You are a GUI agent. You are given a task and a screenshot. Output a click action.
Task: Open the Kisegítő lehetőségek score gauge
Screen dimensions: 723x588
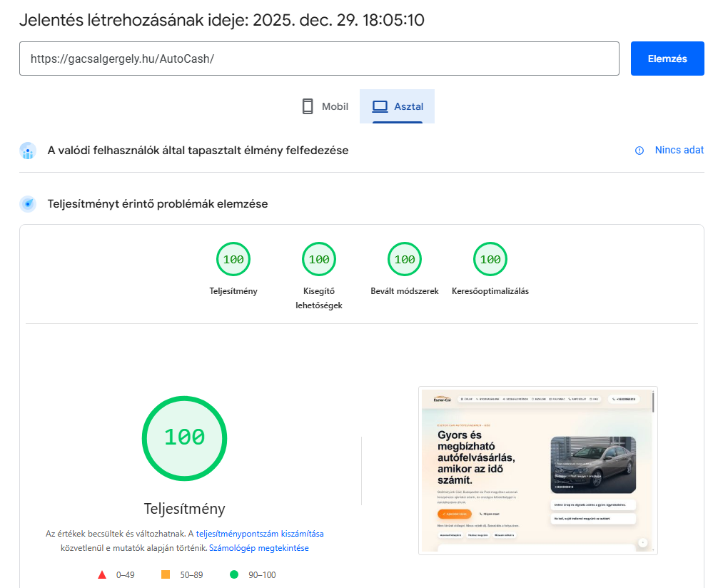pos(319,260)
